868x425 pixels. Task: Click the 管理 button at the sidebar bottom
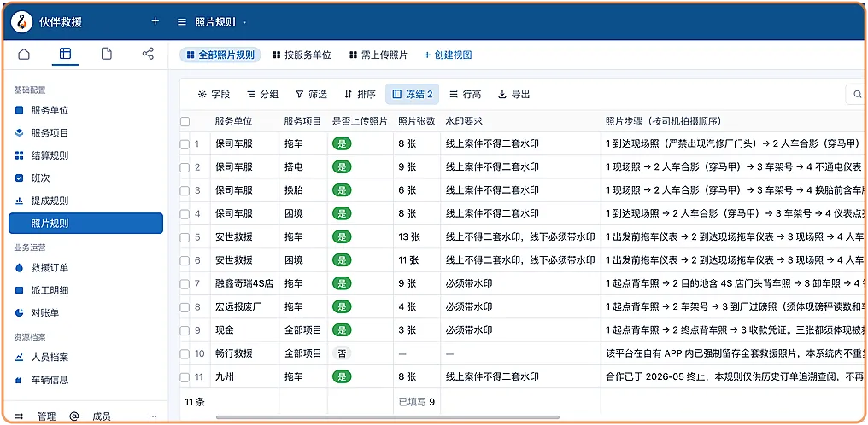tap(46, 416)
